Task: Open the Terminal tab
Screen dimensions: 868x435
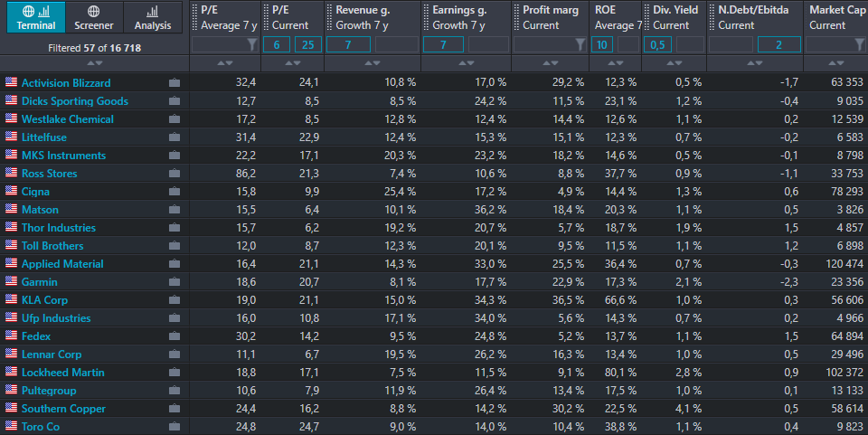Action: 36,17
